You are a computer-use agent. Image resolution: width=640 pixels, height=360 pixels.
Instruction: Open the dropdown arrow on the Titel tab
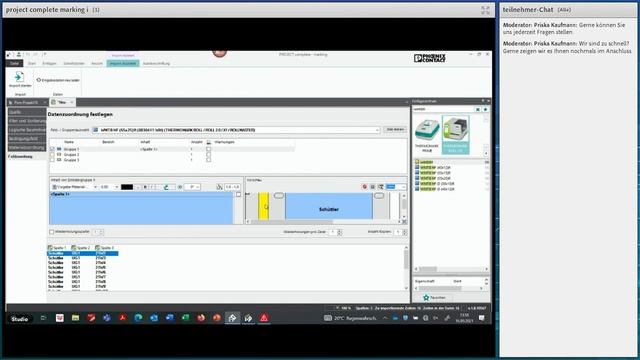72,102
